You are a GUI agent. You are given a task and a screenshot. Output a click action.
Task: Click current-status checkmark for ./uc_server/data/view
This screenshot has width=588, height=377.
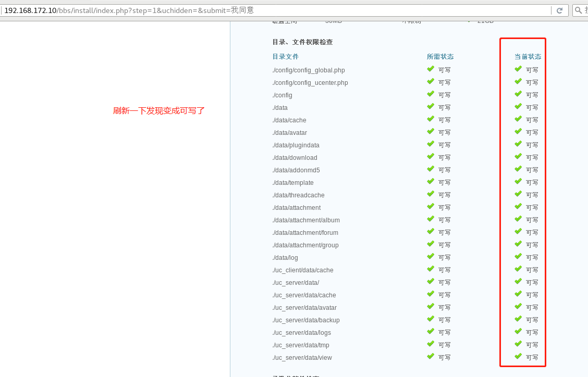click(x=518, y=356)
